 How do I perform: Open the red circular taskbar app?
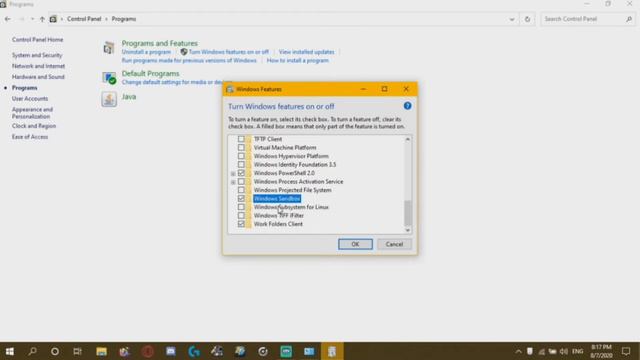[x=148, y=351]
